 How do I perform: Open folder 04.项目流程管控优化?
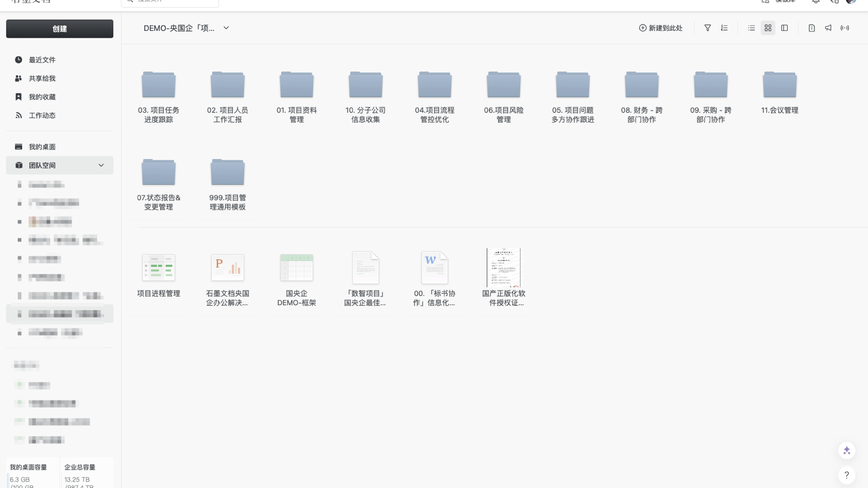(435, 97)
